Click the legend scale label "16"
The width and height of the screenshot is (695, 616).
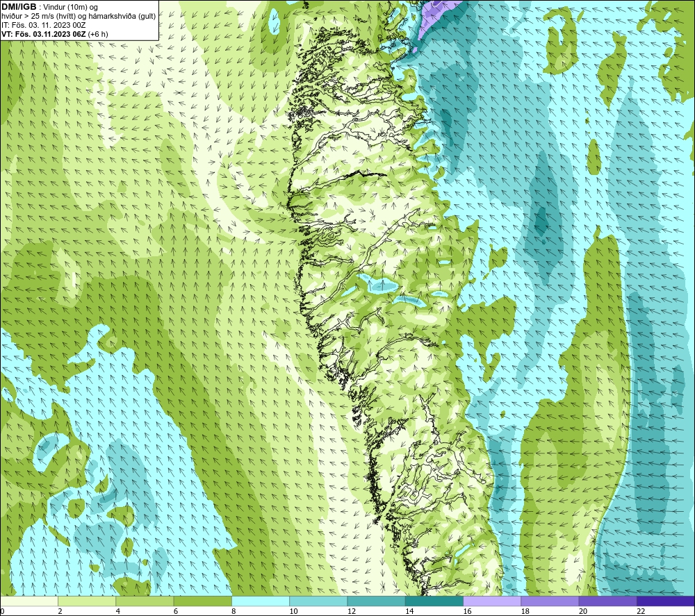pos(467,612)
